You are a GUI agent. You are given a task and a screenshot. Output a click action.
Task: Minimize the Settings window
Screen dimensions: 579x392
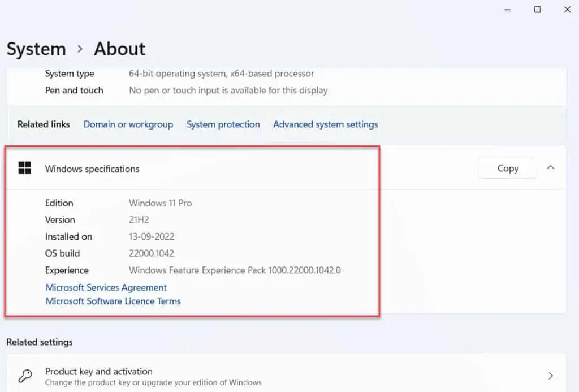[508, 10]
